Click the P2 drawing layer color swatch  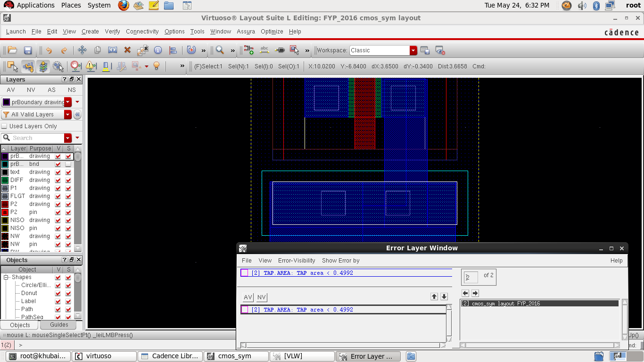tap(5, 204)
